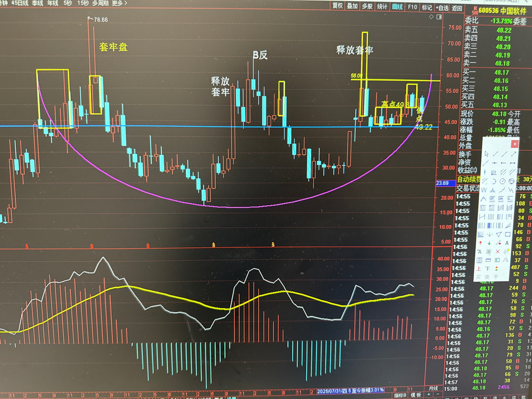This screenshot has height=399, width=532.
Task: Open F10 company information
Action: [x=412, y=6]
